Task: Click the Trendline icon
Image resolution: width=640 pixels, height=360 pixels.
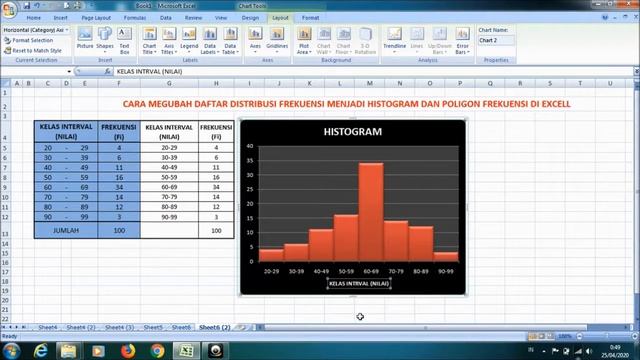Action: [394, 40]
